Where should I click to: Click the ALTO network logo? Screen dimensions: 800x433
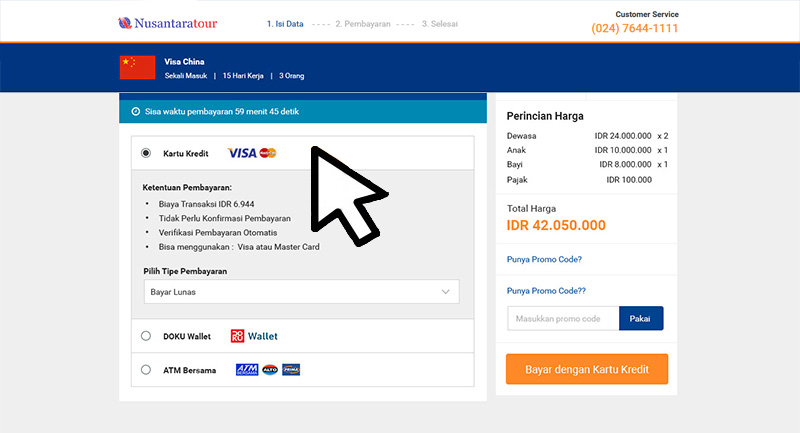pos(270,370)
